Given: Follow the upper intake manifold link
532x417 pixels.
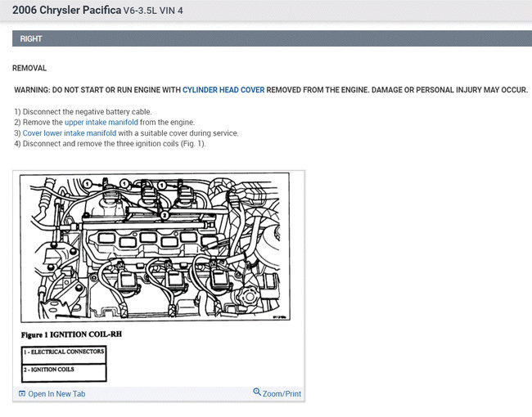Looking at the screenshot, I should 101,123.
